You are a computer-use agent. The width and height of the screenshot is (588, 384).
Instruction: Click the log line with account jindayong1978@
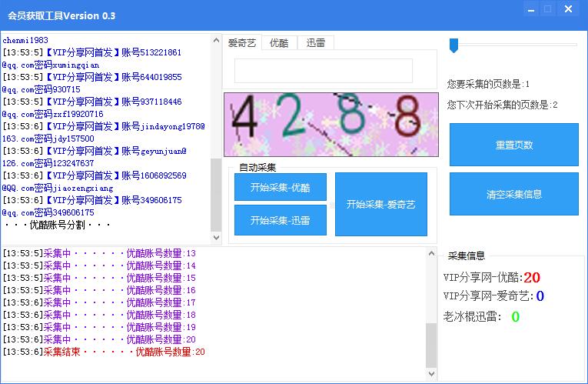[104, 126]
